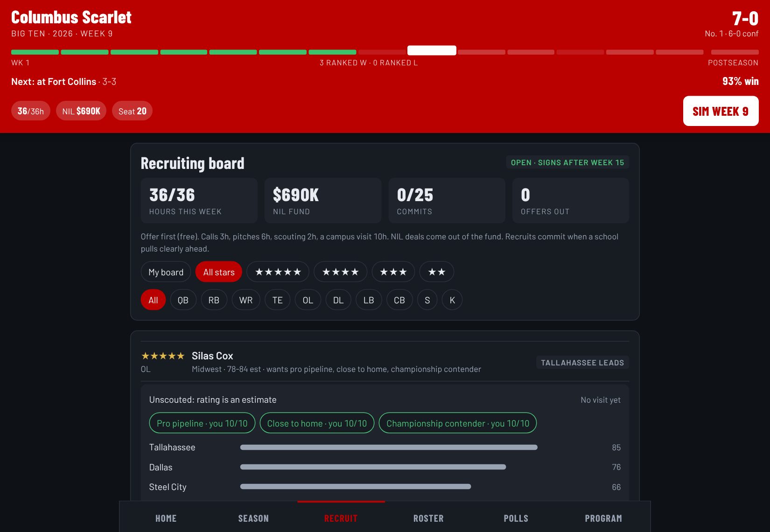Click the current week 9 white marker
This screenshot has height=532, width=770.
pyautogui.click(x=432, y=50)
